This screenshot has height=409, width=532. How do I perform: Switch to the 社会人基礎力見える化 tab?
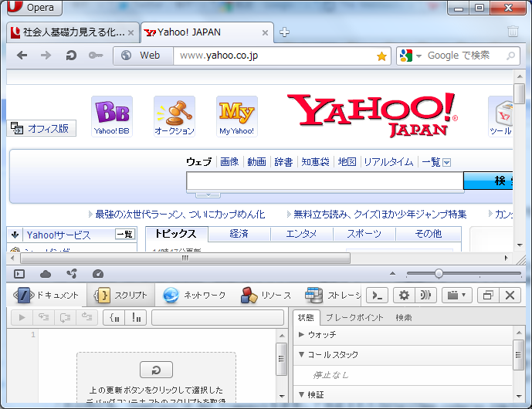click(x=73, y=32)
